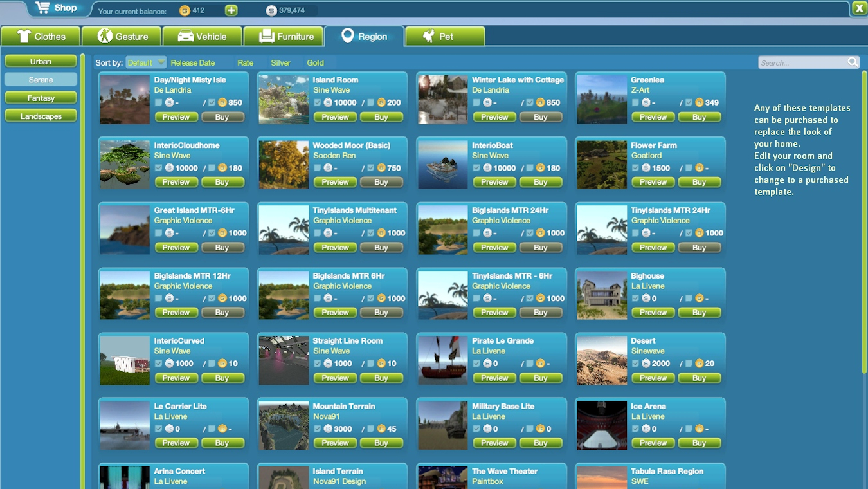This screenshot has width=868, height=489.
Task: Check the gold box on Greenlea
Action: (689, 102)
